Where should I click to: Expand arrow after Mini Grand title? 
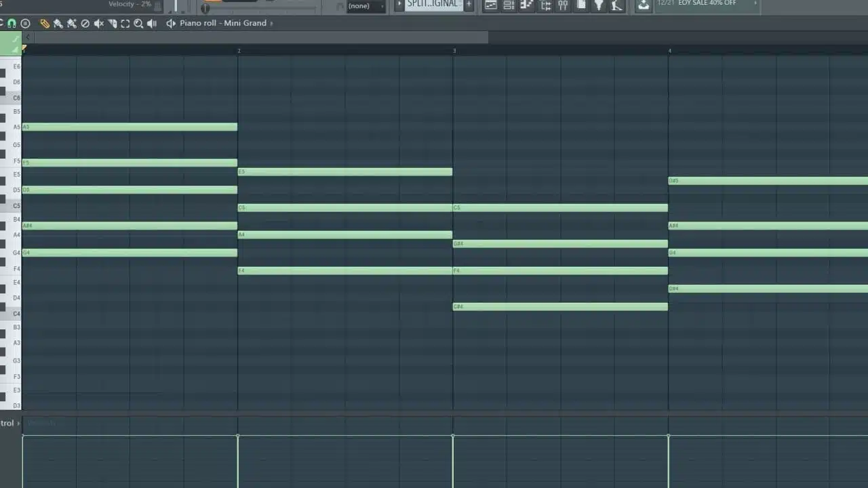pyautogui.click(x=271, y=23)
